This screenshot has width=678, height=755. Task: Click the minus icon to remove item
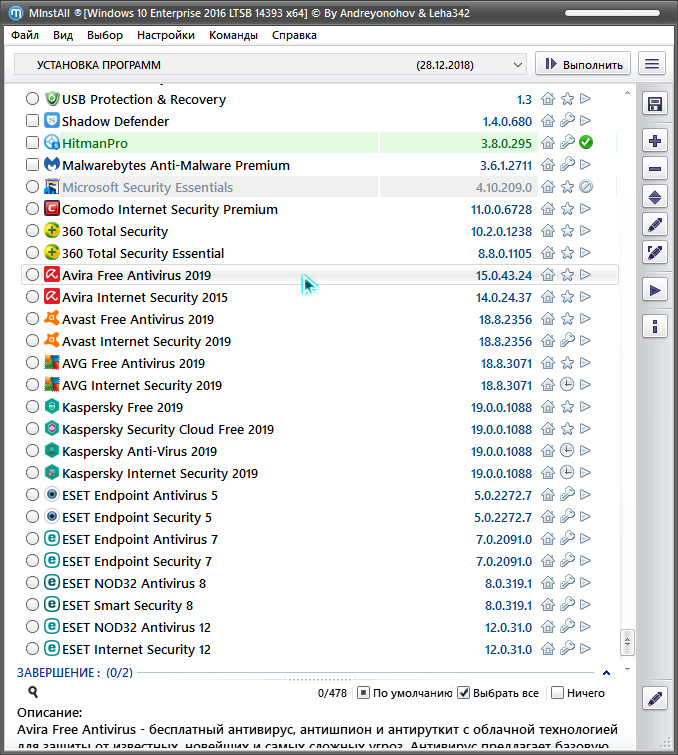click(x=655, y=169)
